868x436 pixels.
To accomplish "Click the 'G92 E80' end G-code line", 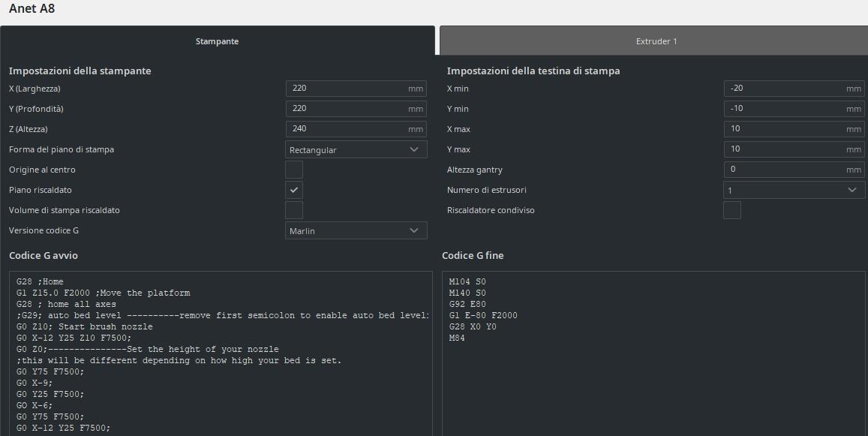I will [467, 304].
